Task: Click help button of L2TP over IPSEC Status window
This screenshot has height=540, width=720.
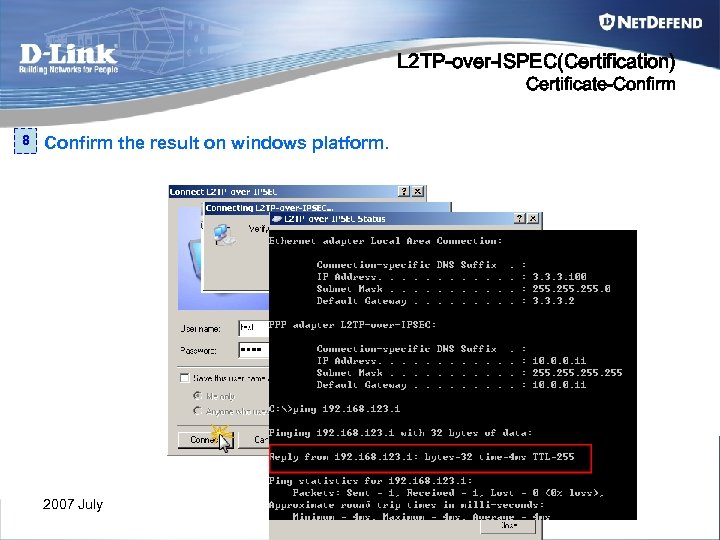Action: (x=519, y=219)
